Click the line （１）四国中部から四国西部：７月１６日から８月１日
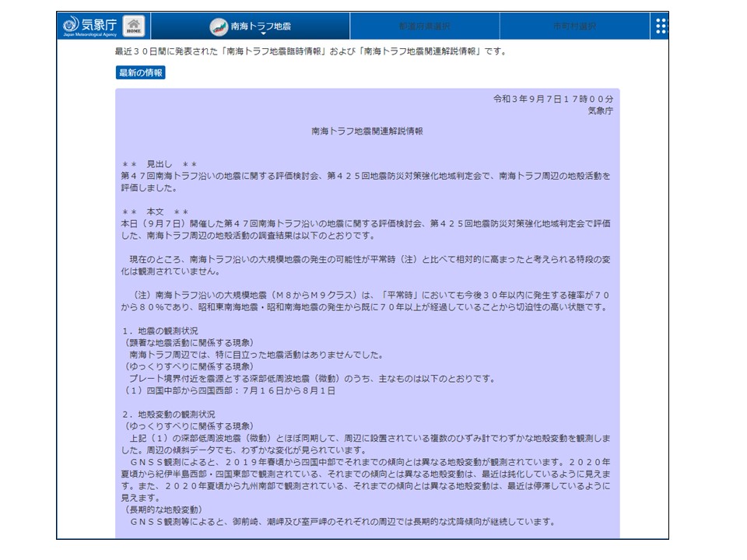747x560 pixels. tap(228, 390)
